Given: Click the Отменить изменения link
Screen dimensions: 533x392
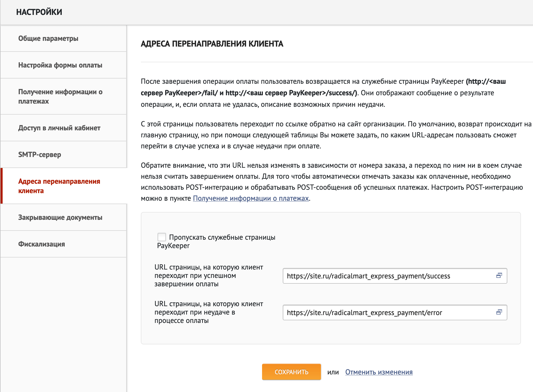Looking at the screenshot, I should click(x=379, y=372).
